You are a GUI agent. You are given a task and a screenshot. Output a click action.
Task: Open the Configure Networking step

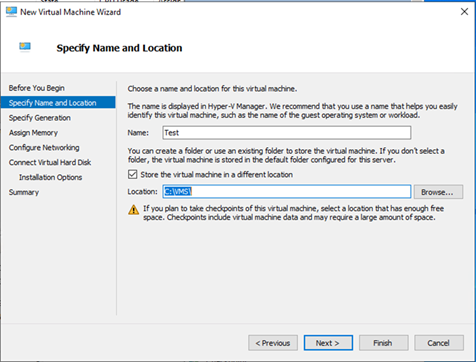44,147
